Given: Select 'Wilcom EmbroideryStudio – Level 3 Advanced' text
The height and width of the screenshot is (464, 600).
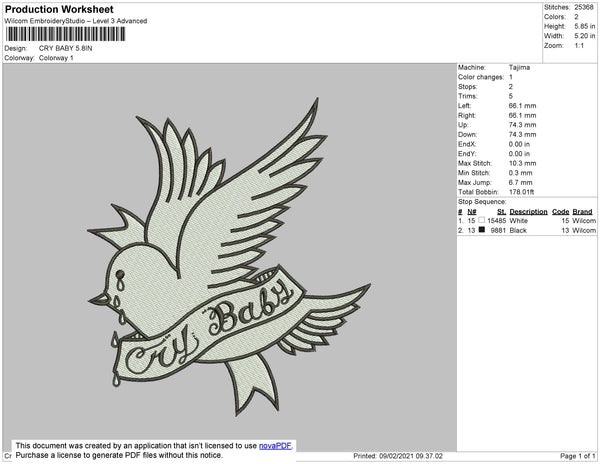Looking at the screenshot, I should [76, 21].
